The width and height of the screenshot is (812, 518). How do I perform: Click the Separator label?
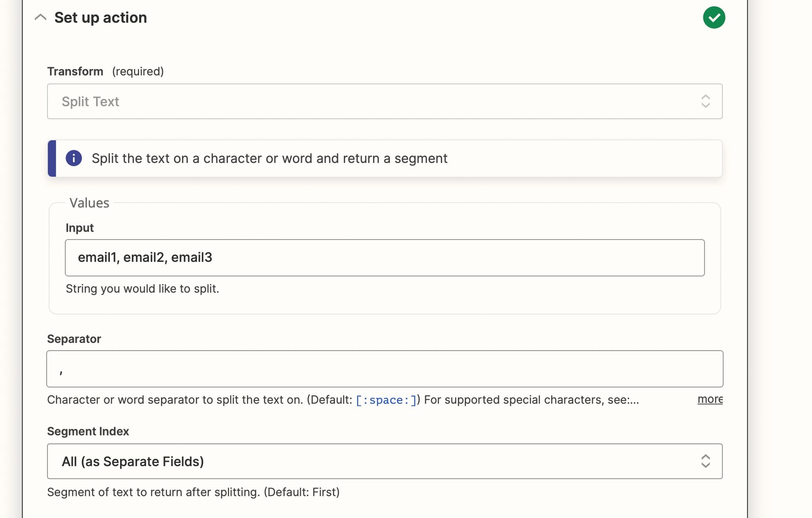[74, 339]
